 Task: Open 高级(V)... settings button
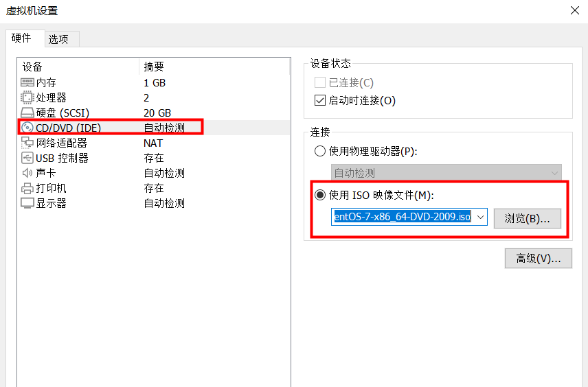538,259
